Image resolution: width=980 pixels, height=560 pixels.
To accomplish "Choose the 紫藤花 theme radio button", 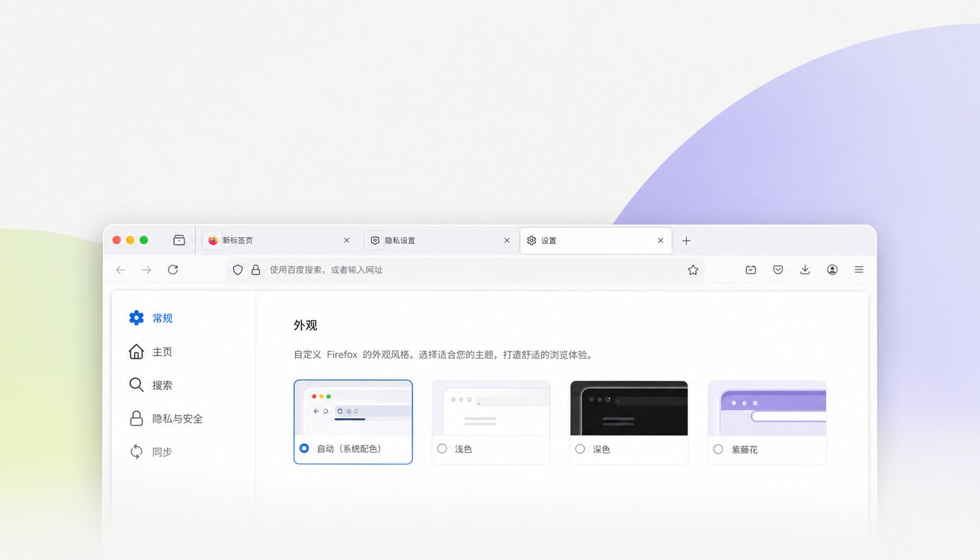I will (x=718, y=449).
